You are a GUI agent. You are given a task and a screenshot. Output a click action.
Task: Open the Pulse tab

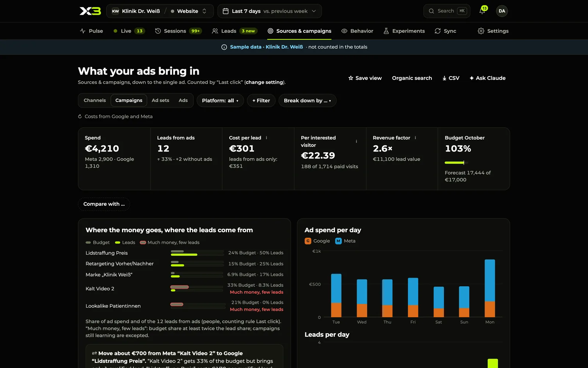pyautogui.click(x=92, y=31)
